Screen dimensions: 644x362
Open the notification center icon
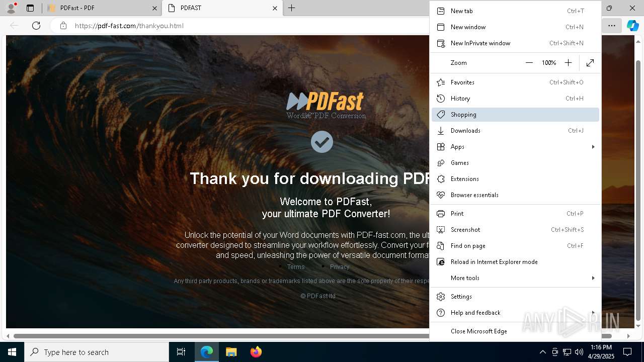click(x=627, y=352)
